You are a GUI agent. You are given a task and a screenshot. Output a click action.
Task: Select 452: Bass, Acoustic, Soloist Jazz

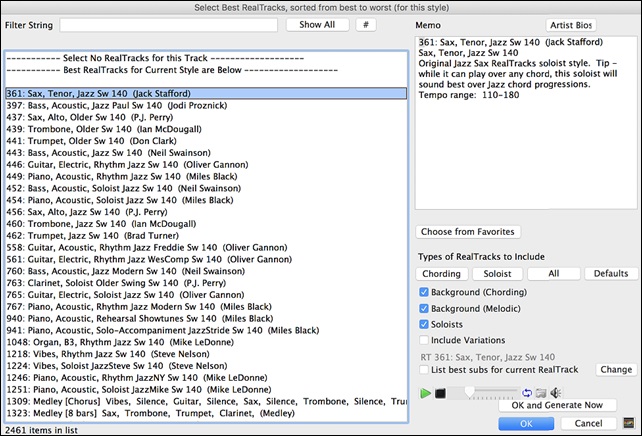pyautogui.click(x=206, y=188)
